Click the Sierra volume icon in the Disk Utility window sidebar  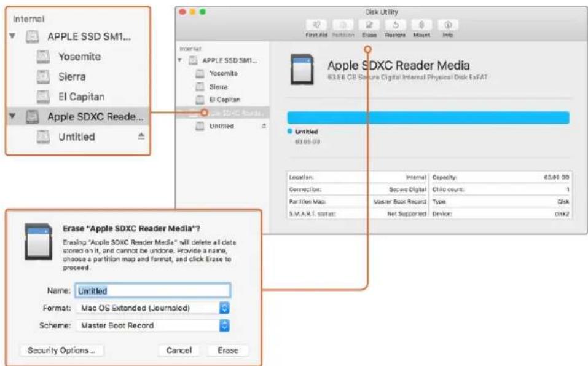[x=200, y=87]
